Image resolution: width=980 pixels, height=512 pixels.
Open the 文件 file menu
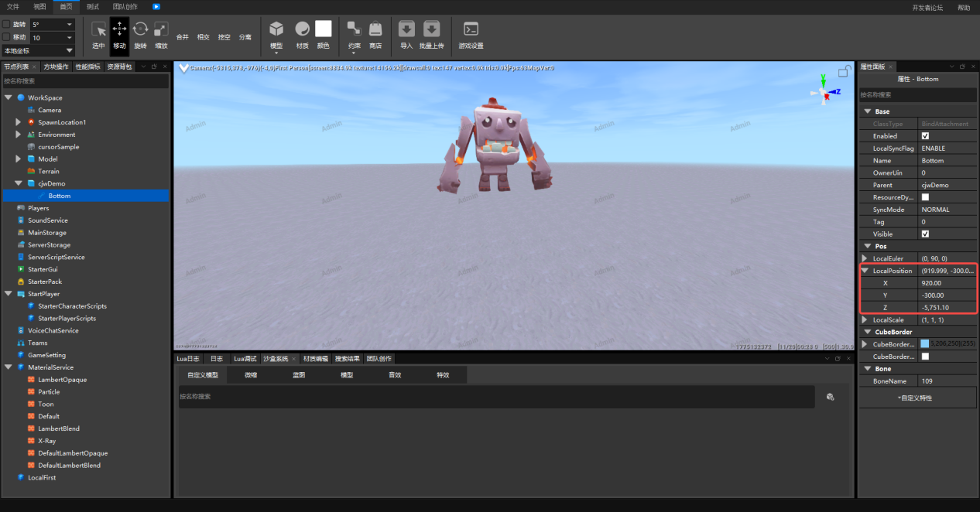(13, 6)
